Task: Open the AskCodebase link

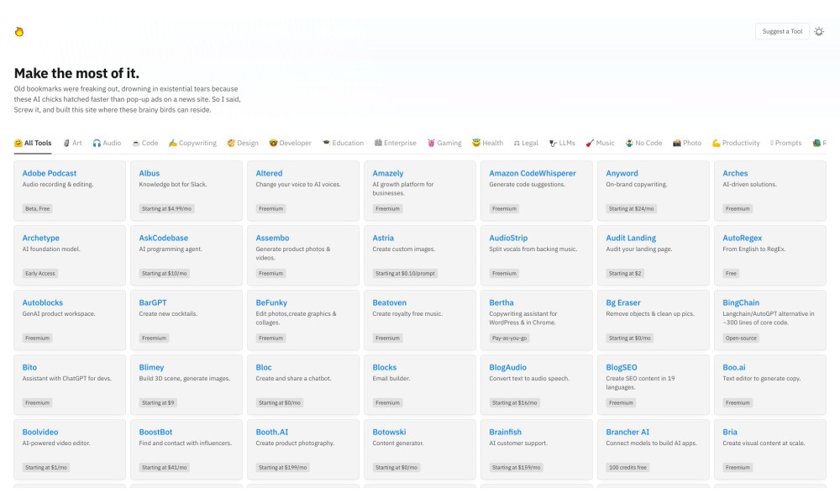Action: 164,238
